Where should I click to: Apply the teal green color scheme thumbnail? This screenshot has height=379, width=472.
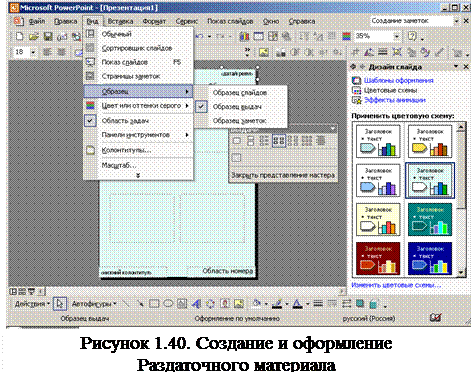click(430, 219)
